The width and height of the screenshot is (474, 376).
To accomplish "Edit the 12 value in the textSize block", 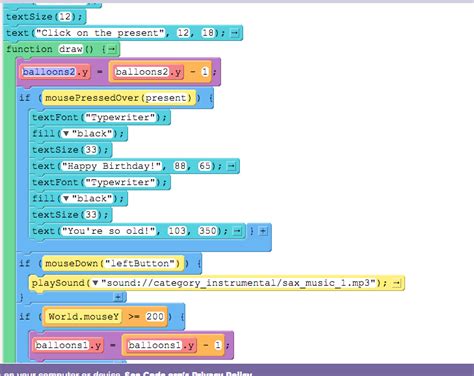I will pyautogui.click(x=65, y=17).
